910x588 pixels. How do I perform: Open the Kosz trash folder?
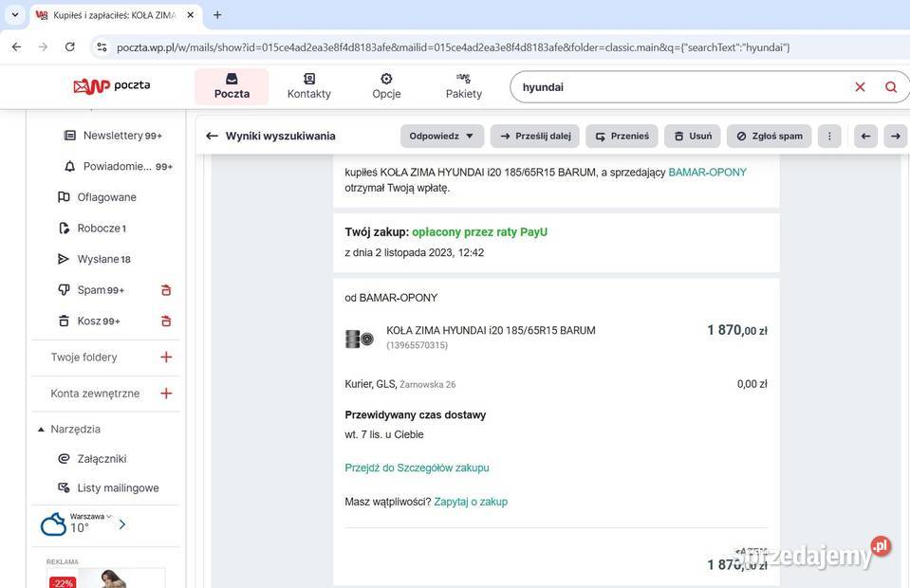click(x=89, y=321)
